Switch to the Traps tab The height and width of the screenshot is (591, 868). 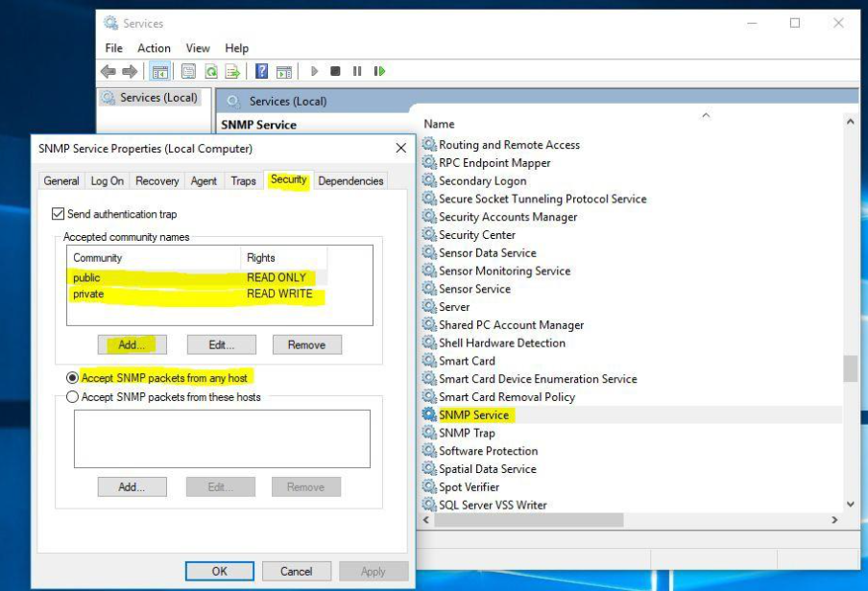(x=243, y=181)
